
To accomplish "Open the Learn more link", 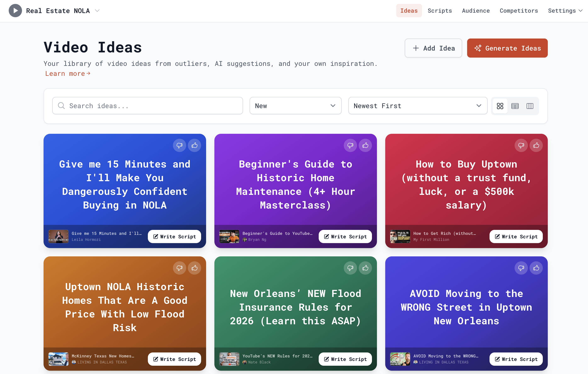I will coord(68,74).
